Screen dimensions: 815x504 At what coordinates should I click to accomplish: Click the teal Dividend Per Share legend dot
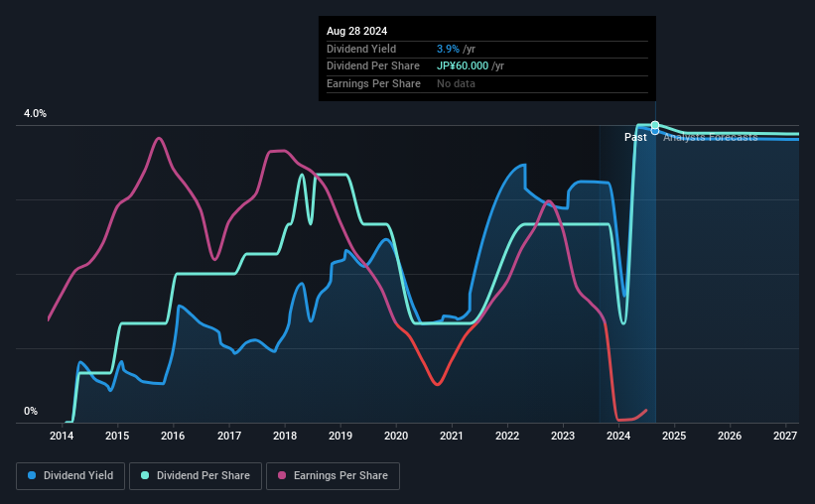[x=145, y=475]
